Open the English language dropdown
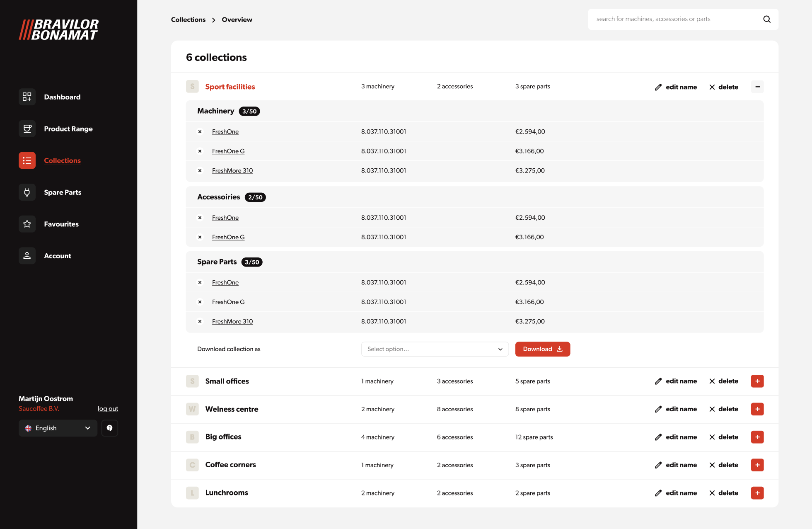The image size is (812, 529). coord(58,428)
